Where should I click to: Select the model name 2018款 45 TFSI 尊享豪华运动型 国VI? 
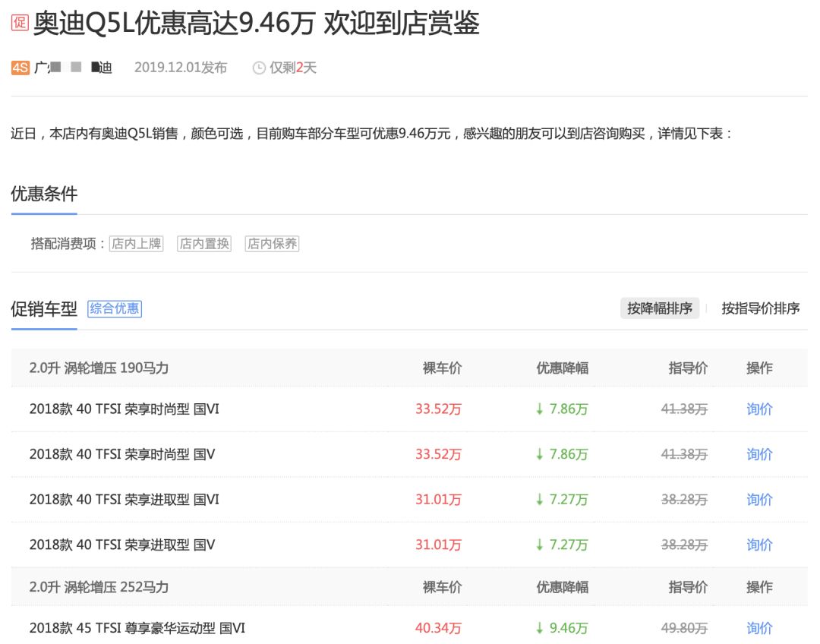[137, 628]
